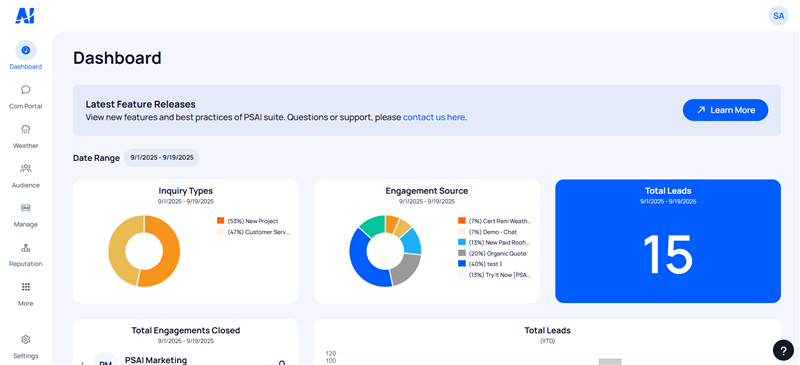
Task: Open the Weather cloud icon
Action: tap(26, 129)
